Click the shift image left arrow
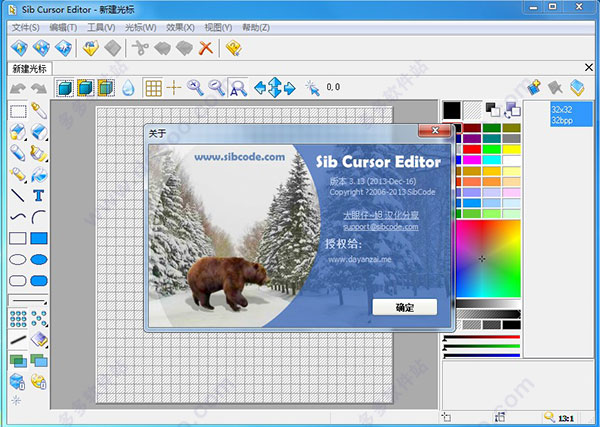Screen dimensions: 600x427 [x=260, y=88]
